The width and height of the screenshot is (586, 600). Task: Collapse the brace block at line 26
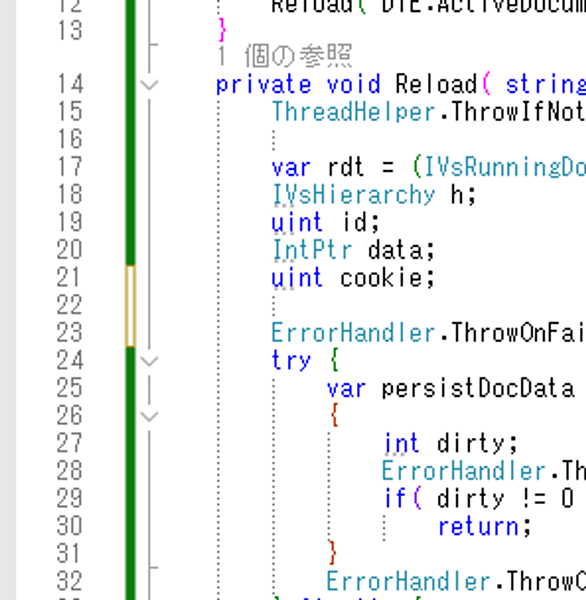click(149, 416)
